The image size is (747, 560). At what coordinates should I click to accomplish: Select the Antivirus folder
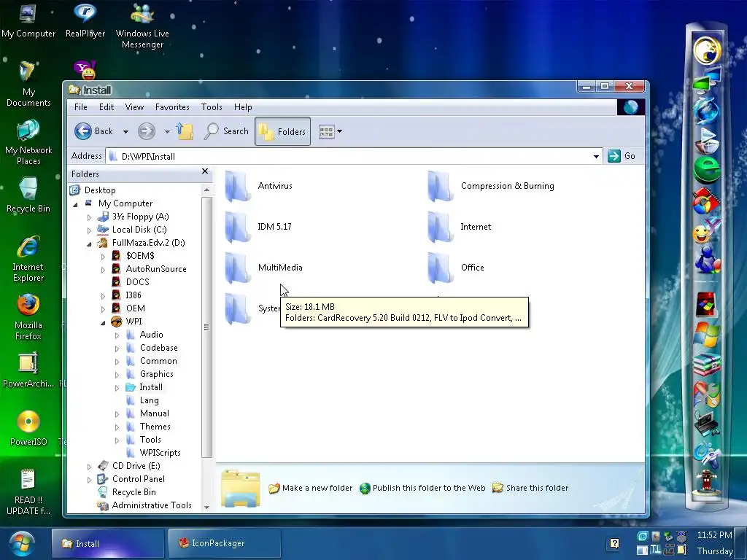[x=259, y=186]
